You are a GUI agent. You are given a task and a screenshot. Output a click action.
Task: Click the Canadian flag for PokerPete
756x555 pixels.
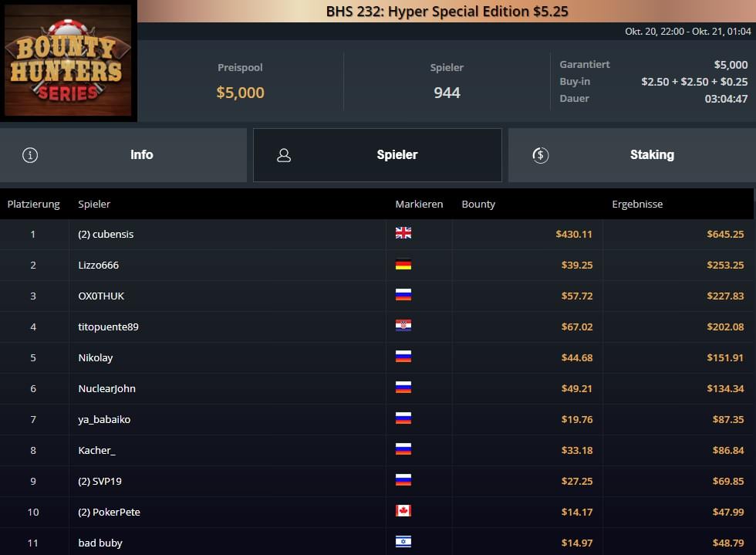click(x=403, y=510)
